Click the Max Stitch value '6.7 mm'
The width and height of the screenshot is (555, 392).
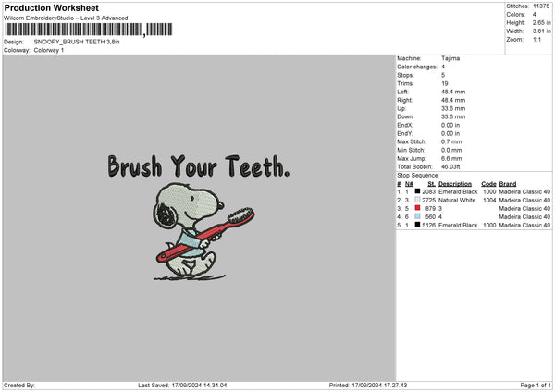451,141
